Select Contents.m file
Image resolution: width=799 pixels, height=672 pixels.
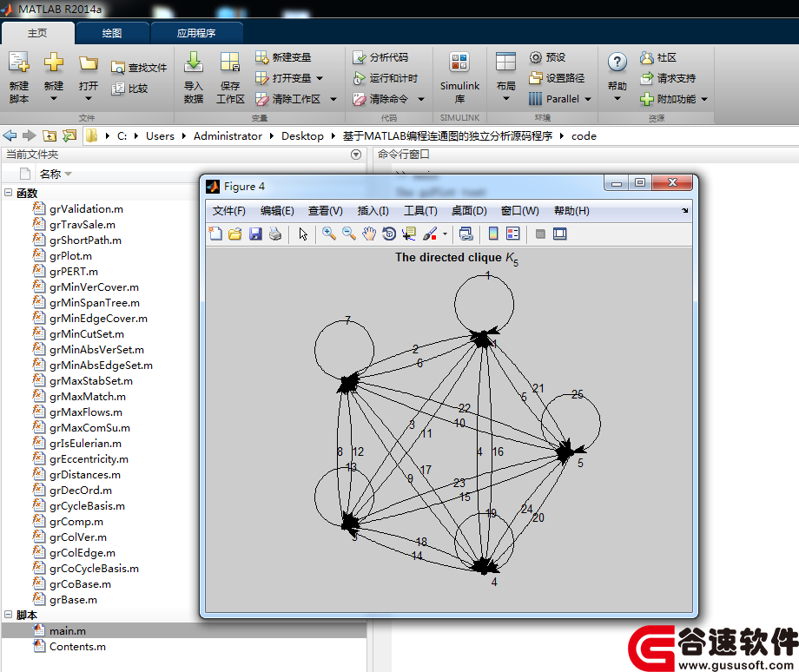[77, 647]
